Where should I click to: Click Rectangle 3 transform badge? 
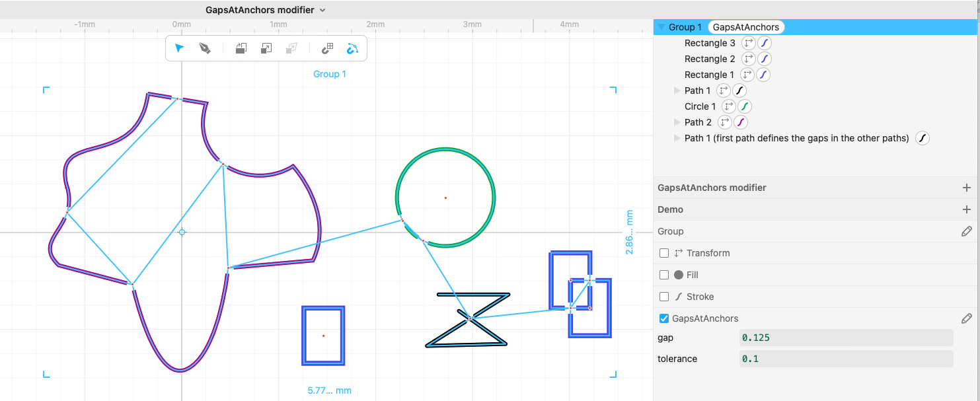tap(748, 43)
